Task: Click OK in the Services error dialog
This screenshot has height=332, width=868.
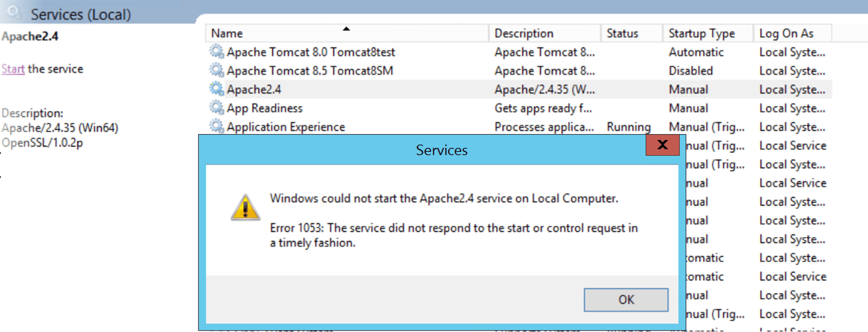Action: click(626, 300)
